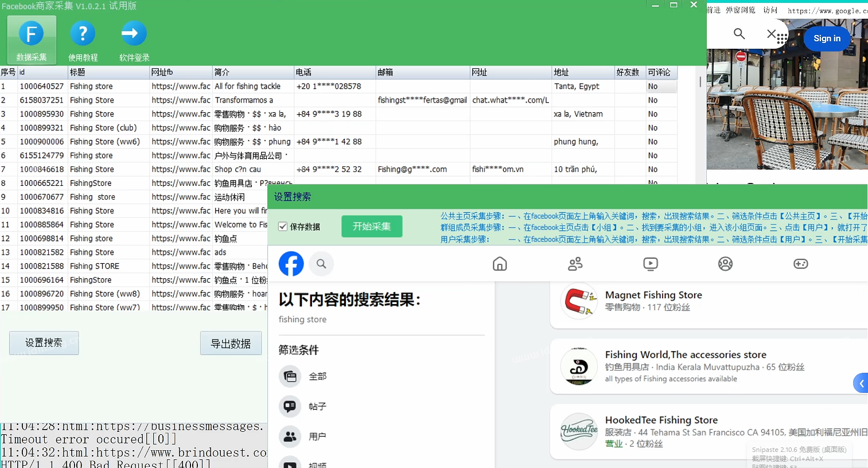Select the 用户 people filter icon
The width and height of the screenshot is (868, 468).
290,436
